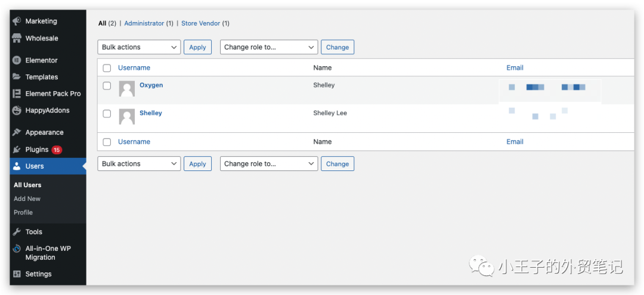
Task: Open the bottom Bulk actions dropdown
Action: coord(139,164)
